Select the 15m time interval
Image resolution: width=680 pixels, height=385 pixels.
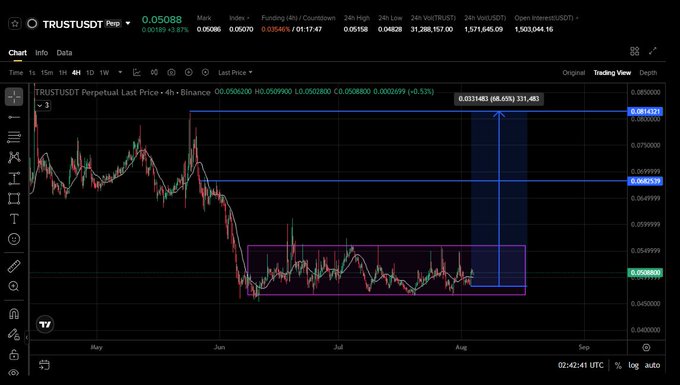click(47, 72)
